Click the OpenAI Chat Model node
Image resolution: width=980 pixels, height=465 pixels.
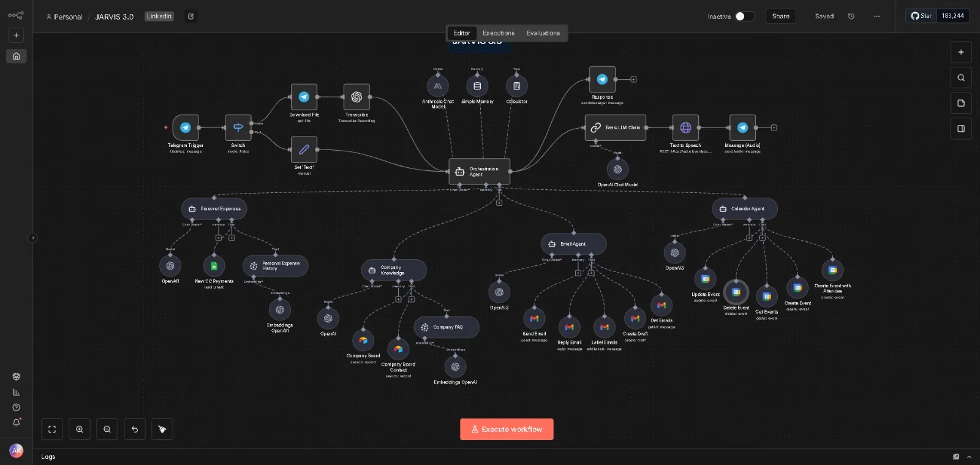pos(618,170)
